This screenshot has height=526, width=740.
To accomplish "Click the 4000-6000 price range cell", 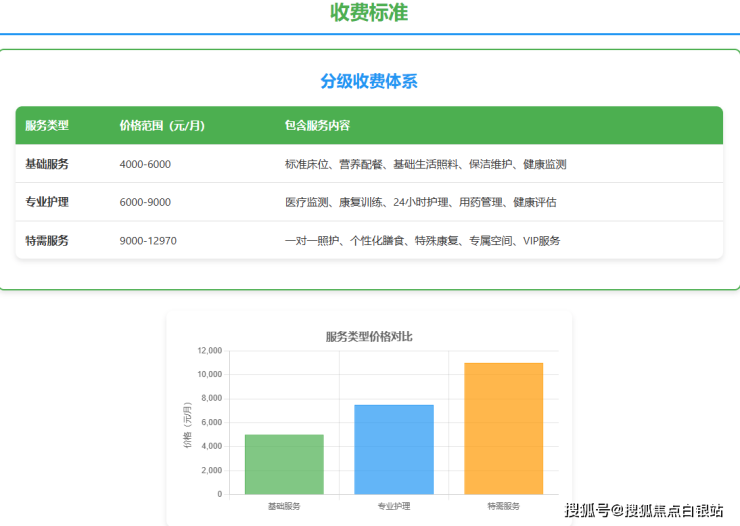I will click(145, 164).
